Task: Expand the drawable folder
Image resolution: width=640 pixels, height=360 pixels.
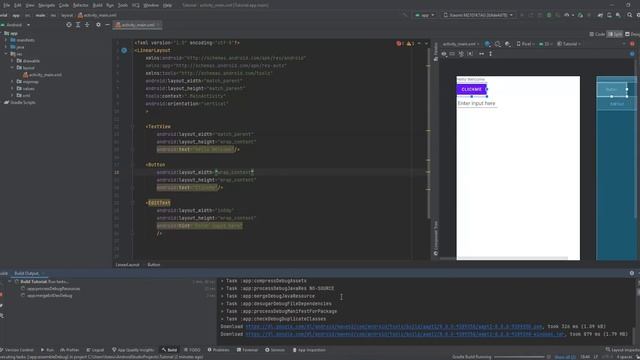Action: pos(12,61)
